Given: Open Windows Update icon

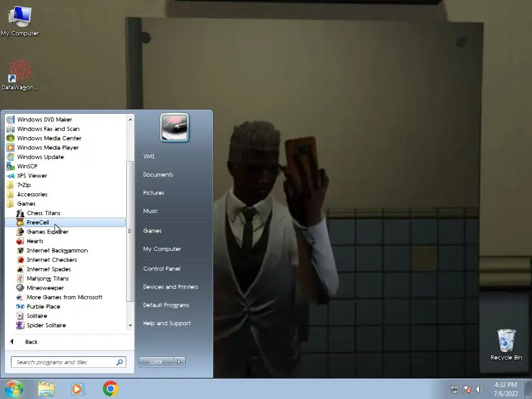Looking at the screenshot, I should [x=10, y=157].
